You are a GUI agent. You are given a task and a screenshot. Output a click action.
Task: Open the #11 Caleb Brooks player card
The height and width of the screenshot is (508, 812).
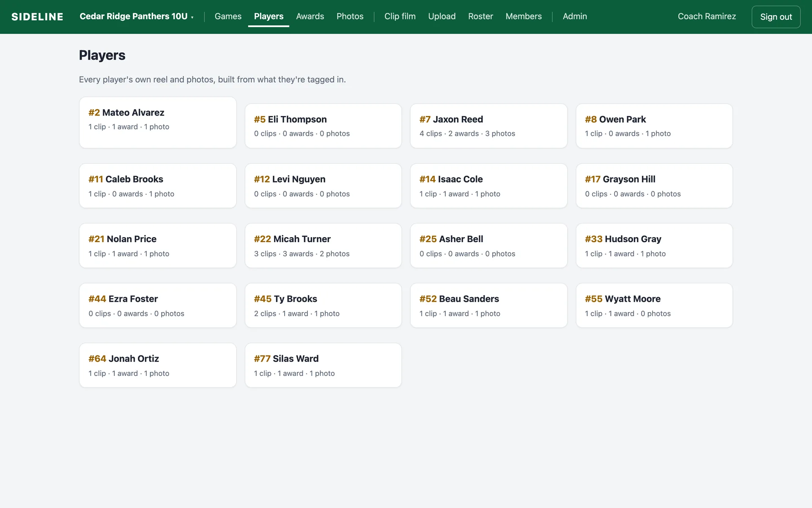point(158,186)
